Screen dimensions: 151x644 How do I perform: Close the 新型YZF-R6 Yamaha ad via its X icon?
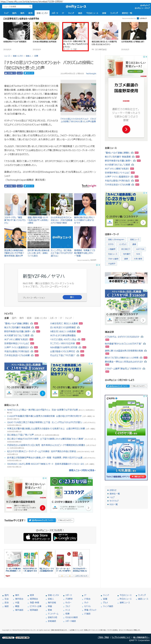99,265
